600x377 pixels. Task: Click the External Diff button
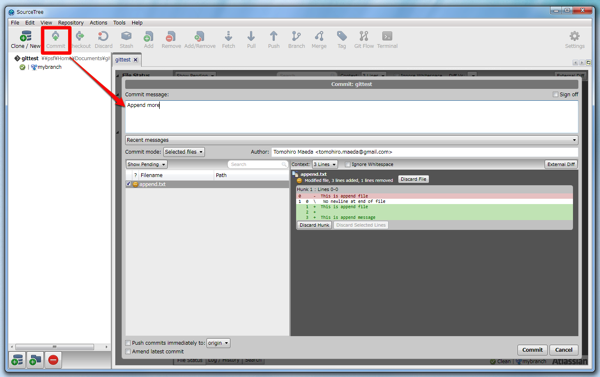(x=561, y=164)
